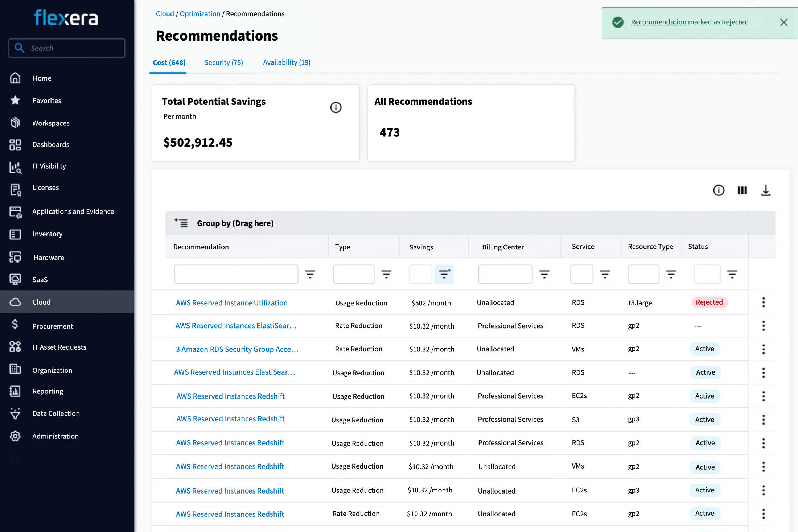Click the Group by drag area icon
798x532 pixels.
(x=181, y=223)
